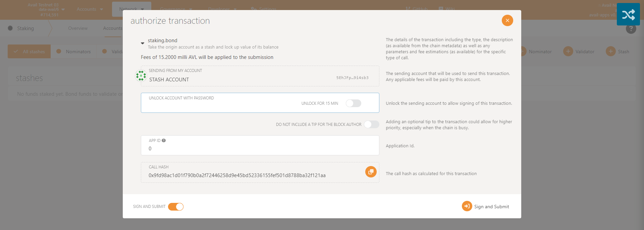This screenshot has width=644, height=230.
Task: Click the plus icon beside Validator
Action: click(568, 52)
